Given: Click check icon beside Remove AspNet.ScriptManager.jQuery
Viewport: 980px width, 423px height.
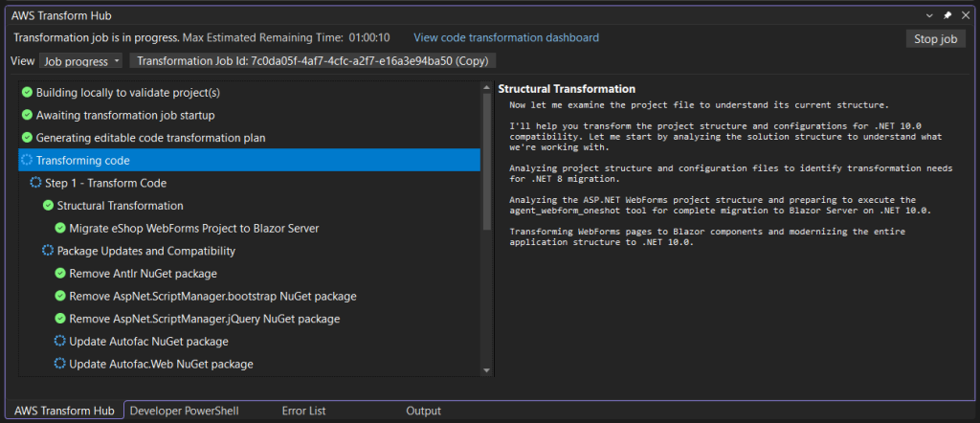Looking at the screenshot, I should click(60, 319).
